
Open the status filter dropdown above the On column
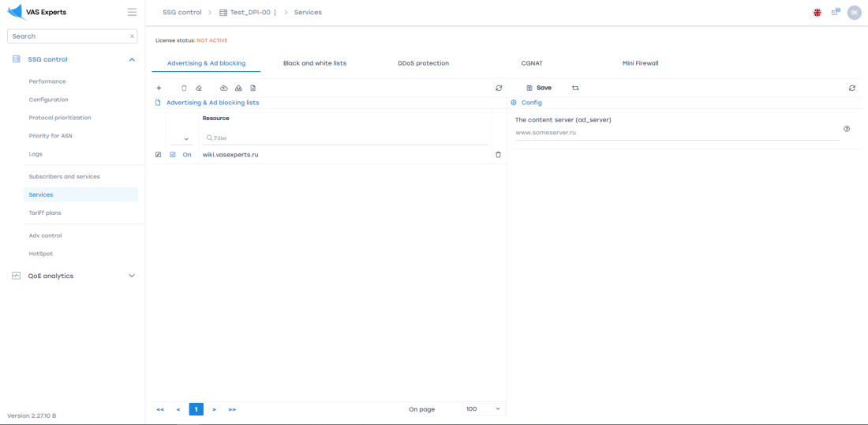[186, 139]
